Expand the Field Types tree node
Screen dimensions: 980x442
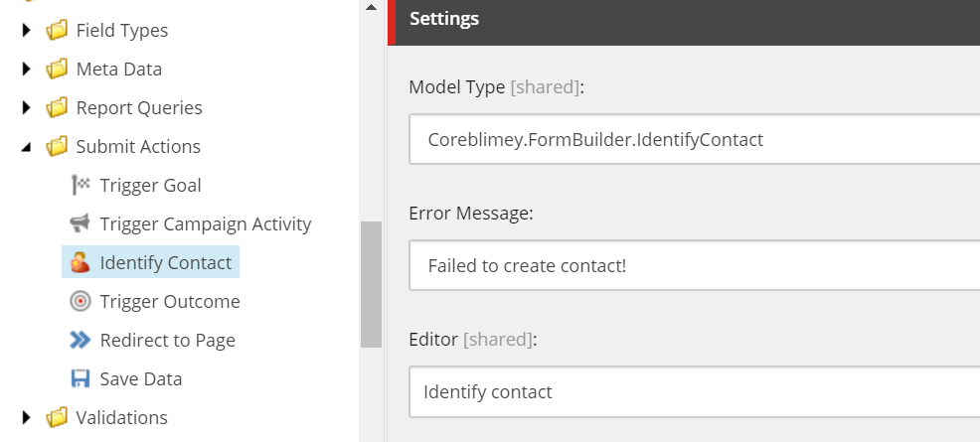point(26,30)
